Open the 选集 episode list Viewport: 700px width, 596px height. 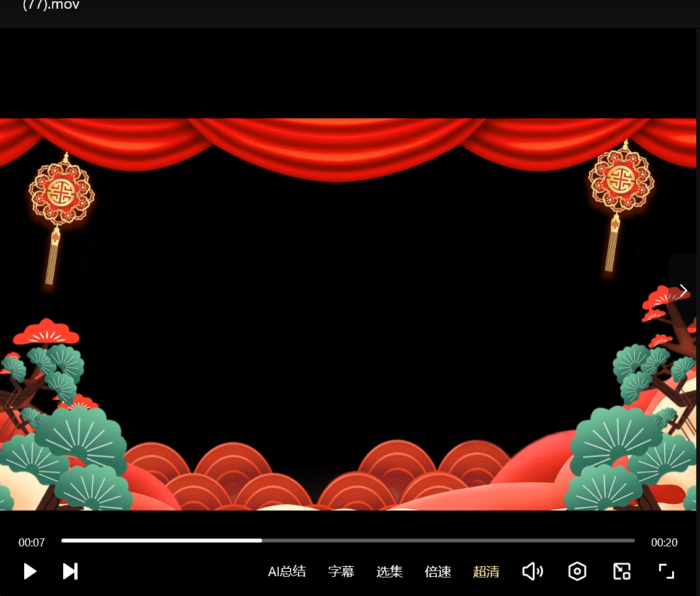pos(390,571)
